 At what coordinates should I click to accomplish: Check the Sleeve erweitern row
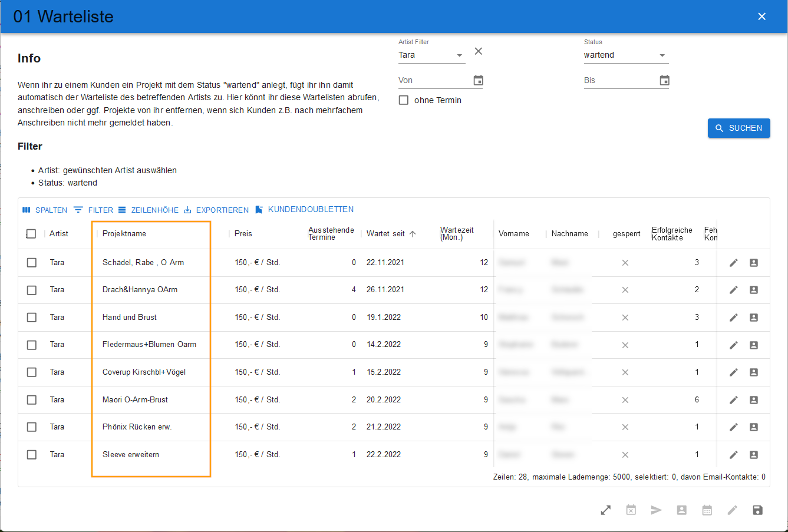click(x=32, y=455)
